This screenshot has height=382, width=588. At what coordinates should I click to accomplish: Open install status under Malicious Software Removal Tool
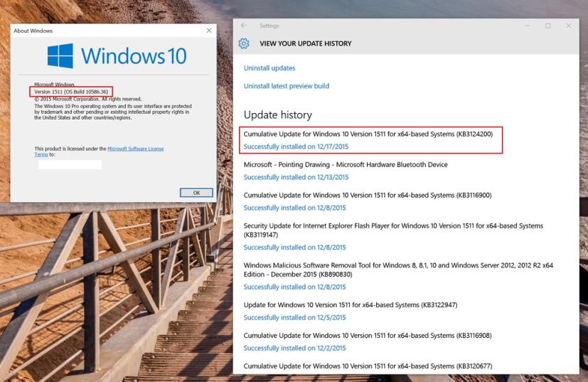[295, 287]
